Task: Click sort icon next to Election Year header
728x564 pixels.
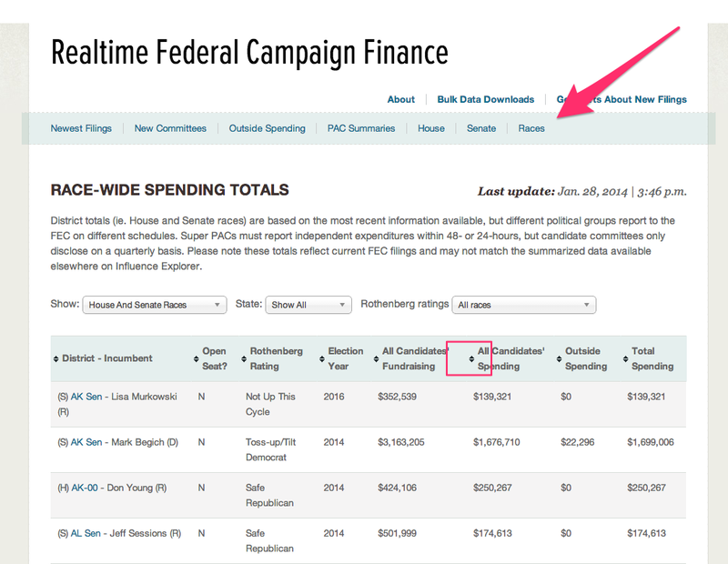Action: [321, 358]
